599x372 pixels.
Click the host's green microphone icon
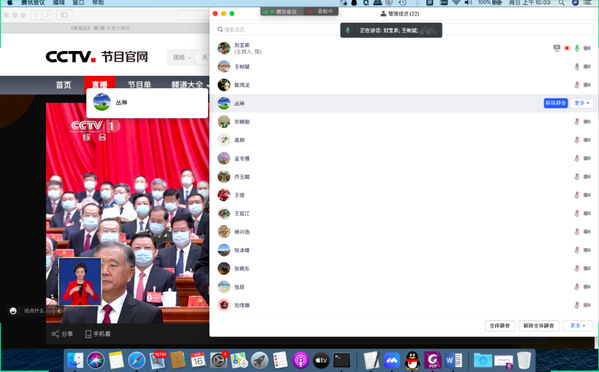tap(577, 48)
